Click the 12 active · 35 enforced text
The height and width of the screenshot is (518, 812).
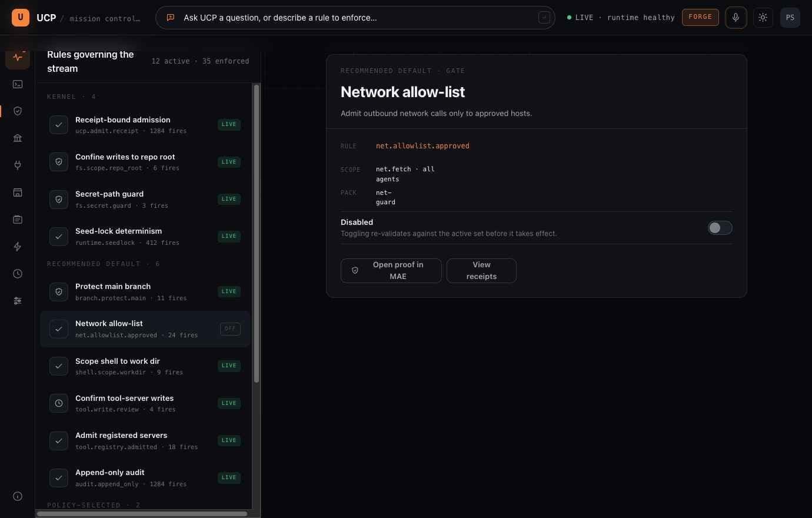pos(200,61)
